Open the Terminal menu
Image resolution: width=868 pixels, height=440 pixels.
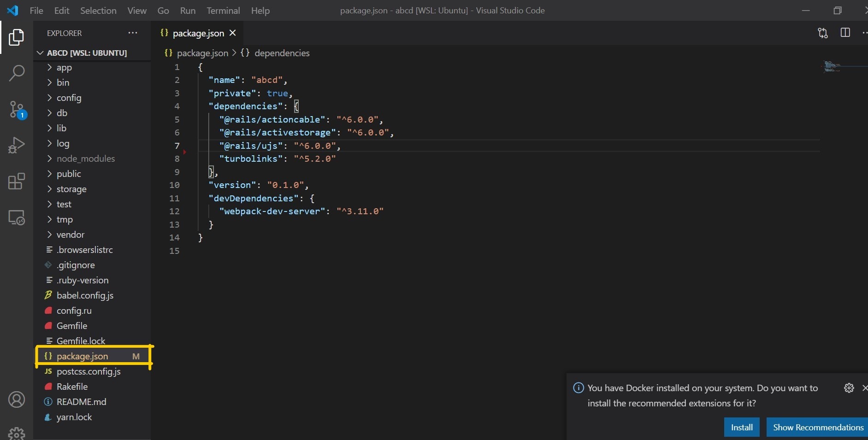coord(223,11)
